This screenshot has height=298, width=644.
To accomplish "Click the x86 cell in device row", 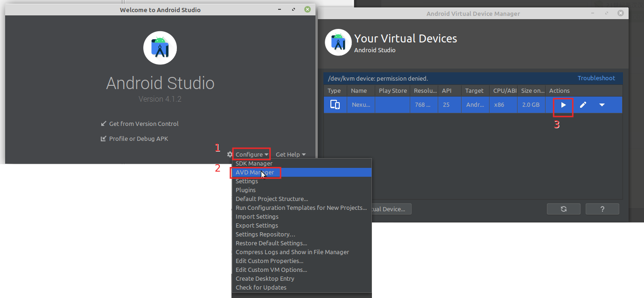I will click(x=504, y=105).
